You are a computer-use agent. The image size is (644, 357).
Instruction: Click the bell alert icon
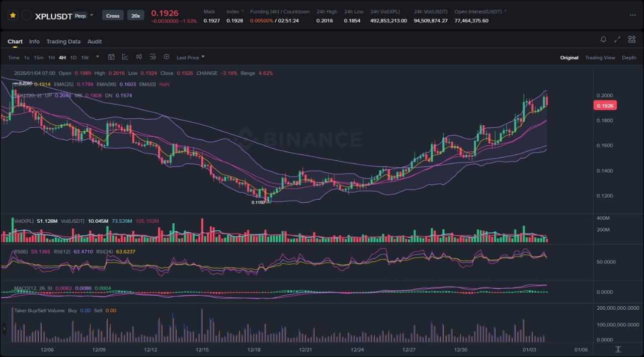(x=603, y=39)
